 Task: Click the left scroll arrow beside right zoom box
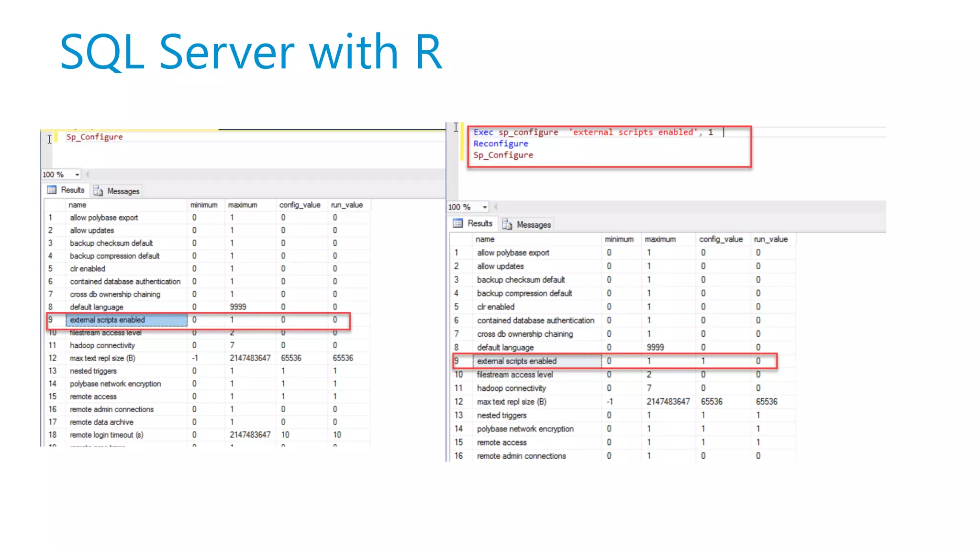tap(496, 207)
